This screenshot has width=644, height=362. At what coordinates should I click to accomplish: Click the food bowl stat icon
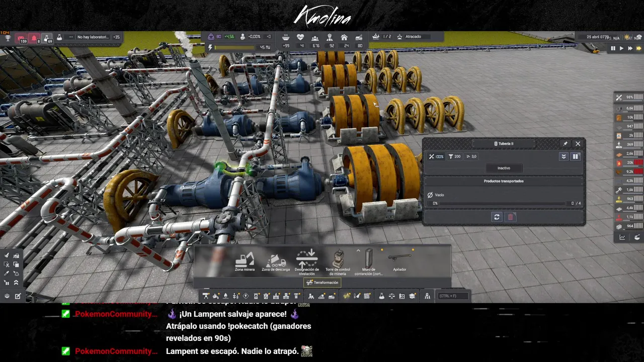tap(286, 38)
